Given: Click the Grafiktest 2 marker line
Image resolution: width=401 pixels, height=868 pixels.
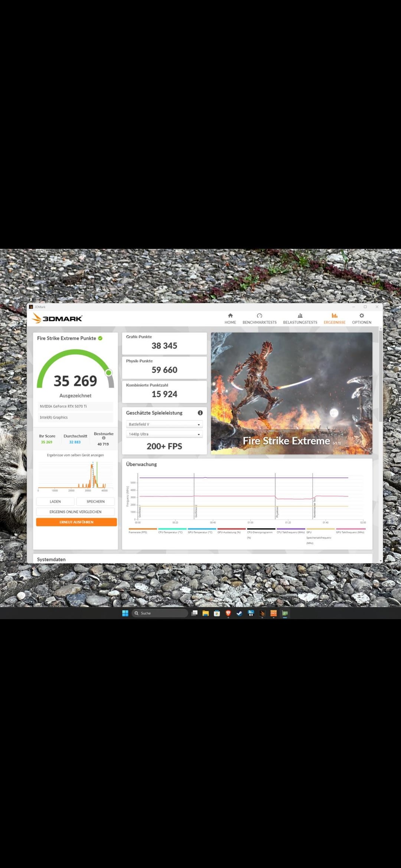Looking at the screenshot, I should tap(194, 496).
